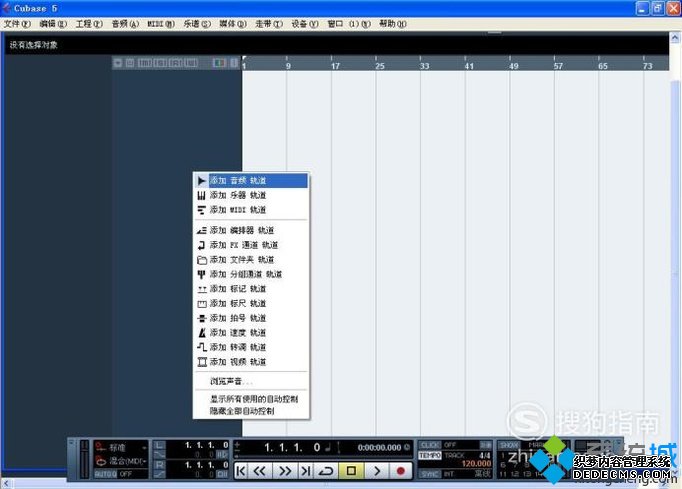682x489 pixels.
Task: Go to next marker/project end button
Action: click(x=306, y=471)
